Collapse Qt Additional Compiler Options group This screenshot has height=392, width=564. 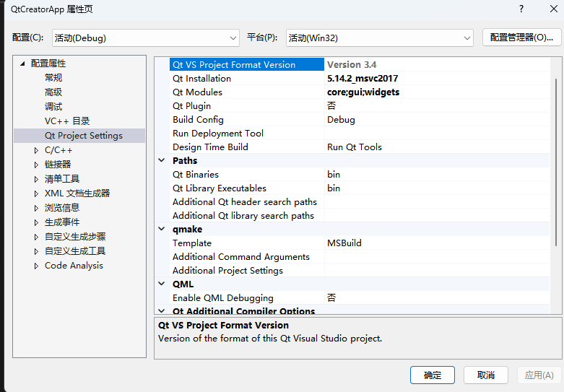click(x=162, y=310)
